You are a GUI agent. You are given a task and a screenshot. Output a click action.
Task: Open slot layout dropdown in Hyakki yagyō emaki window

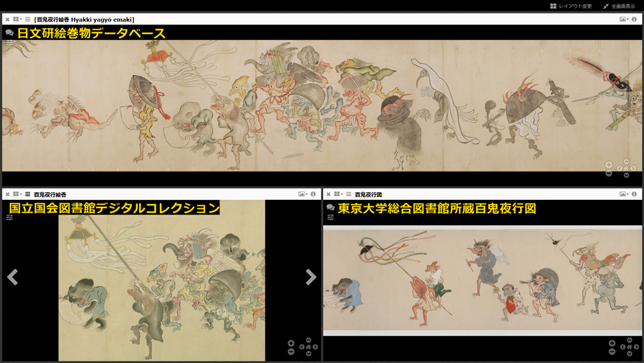(x=17, y=19)
